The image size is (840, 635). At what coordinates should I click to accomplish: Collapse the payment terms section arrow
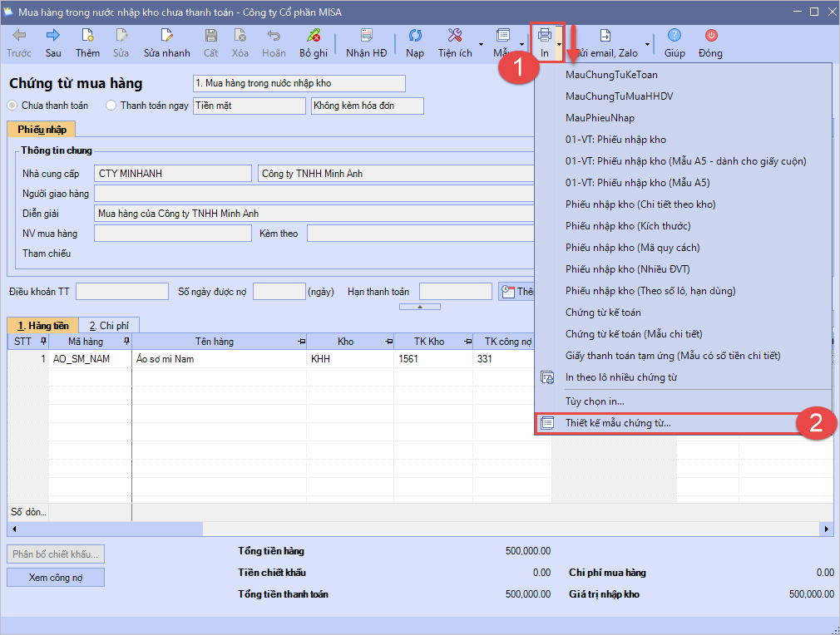click(x=419, y=307)
